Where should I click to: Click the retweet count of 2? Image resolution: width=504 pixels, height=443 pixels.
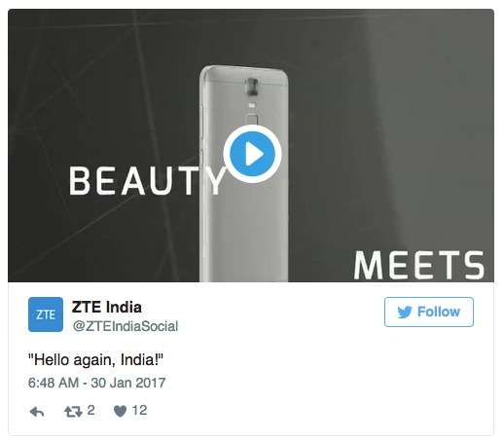click(90, 410)
